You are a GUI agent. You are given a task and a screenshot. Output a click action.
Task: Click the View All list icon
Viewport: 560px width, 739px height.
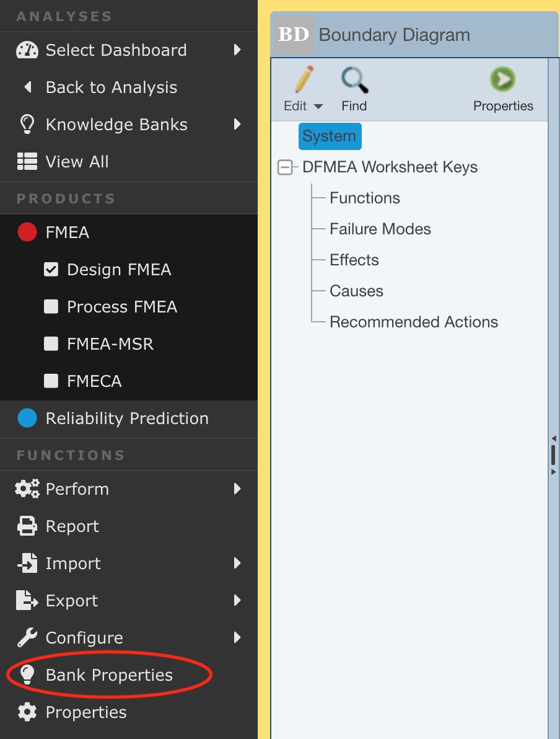[x=27, y=161]
